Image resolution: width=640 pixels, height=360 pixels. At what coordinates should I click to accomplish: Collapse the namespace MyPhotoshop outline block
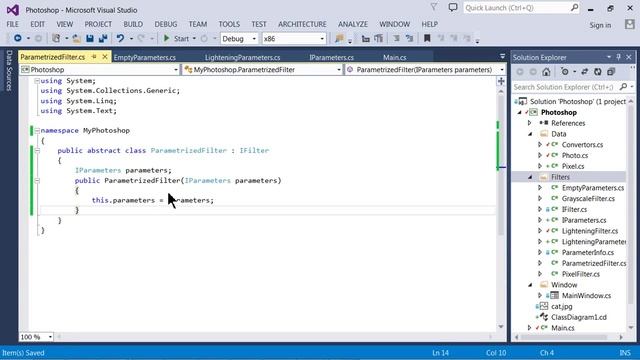(x=37, y=131)
